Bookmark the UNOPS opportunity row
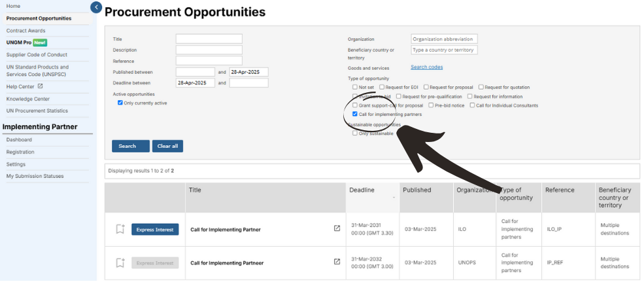 pos(120,262)
